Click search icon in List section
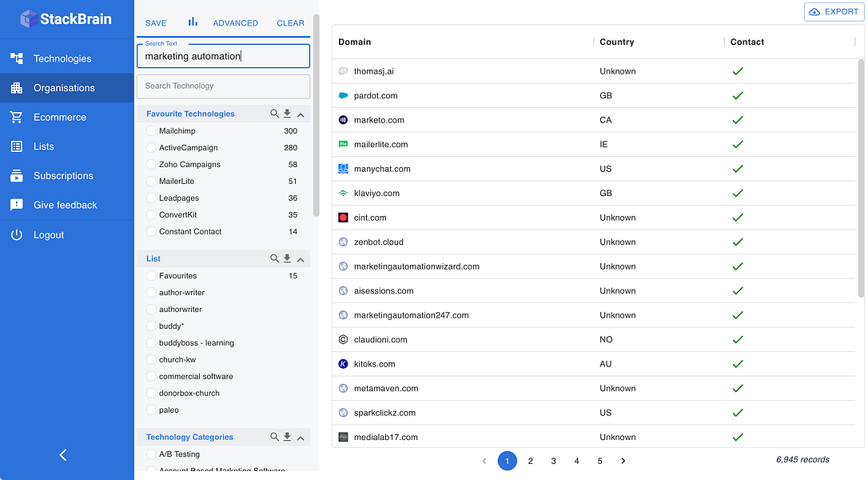The width and height of the screenshot is (868, 480). (274, 258)
